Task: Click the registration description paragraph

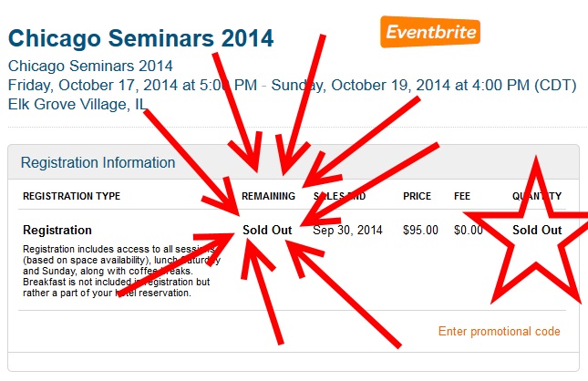Action: point(109,271)
